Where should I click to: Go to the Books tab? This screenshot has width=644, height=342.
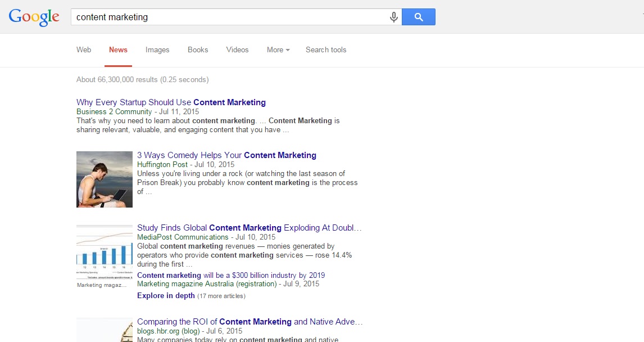pyautogui.click(x=198, y=49)
